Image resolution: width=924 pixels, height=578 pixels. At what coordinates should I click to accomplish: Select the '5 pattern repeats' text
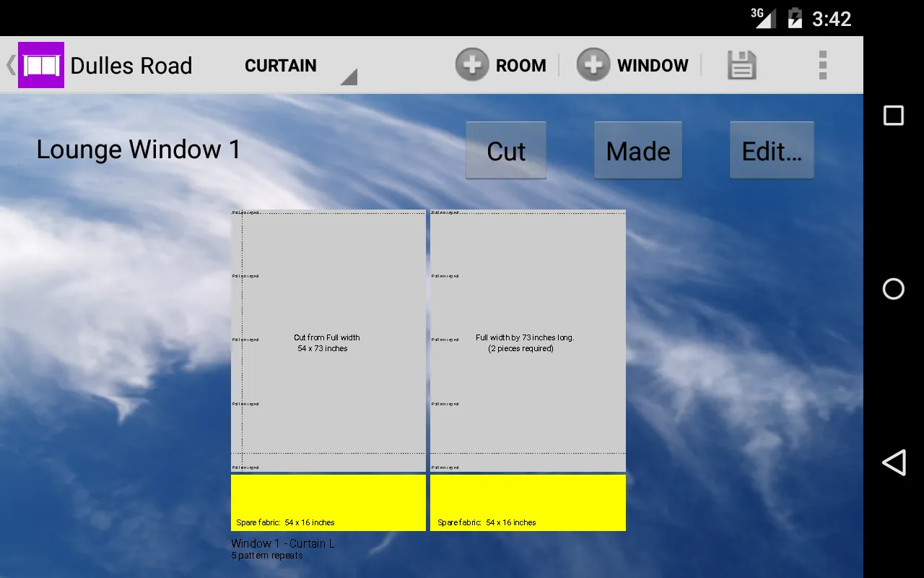pyautogui.click(x=267, y=556)
